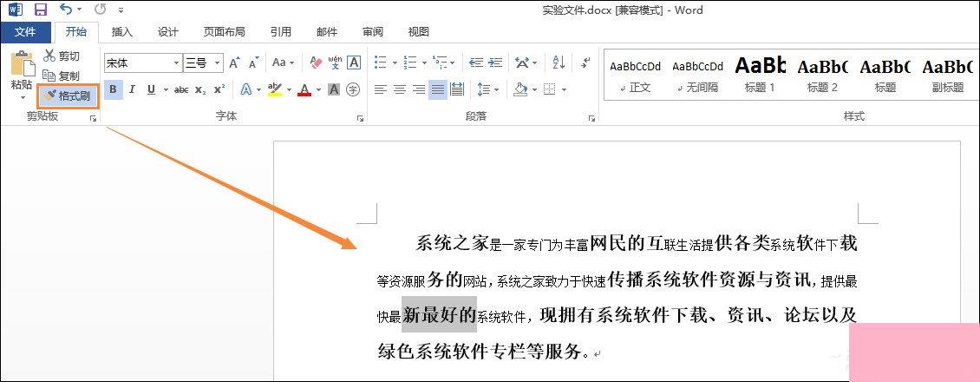
Task: Open the borders dropdown arrow
Action: click(x=564, y=90)
